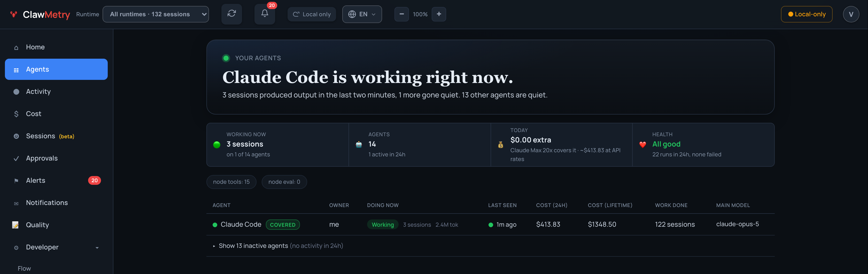Click the green dot in Working Now card
Screen dimensions: 868x274
217,144
